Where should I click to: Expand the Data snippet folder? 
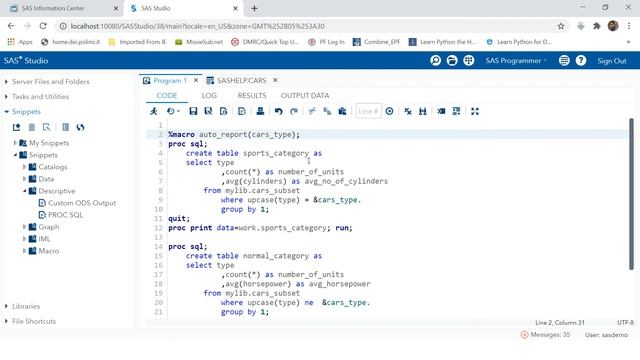(24, 179)
